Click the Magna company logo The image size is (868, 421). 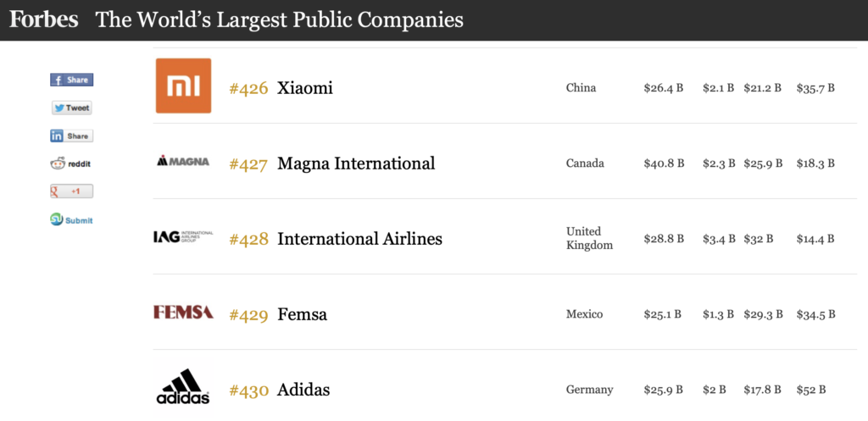(x=183, y=162)
